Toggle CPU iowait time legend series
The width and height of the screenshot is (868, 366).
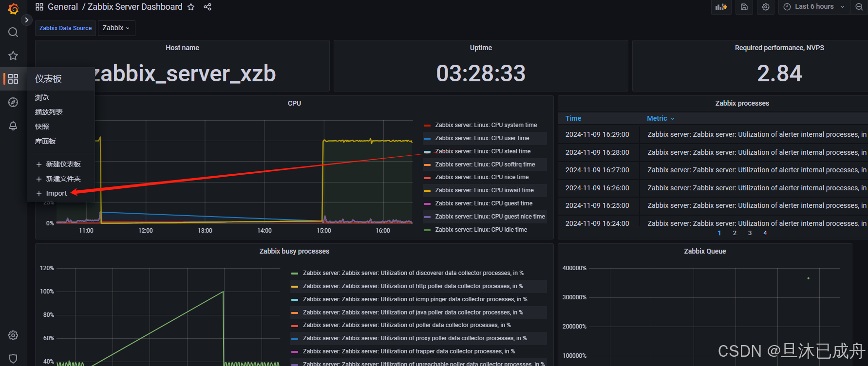click(x=484, y=190)
